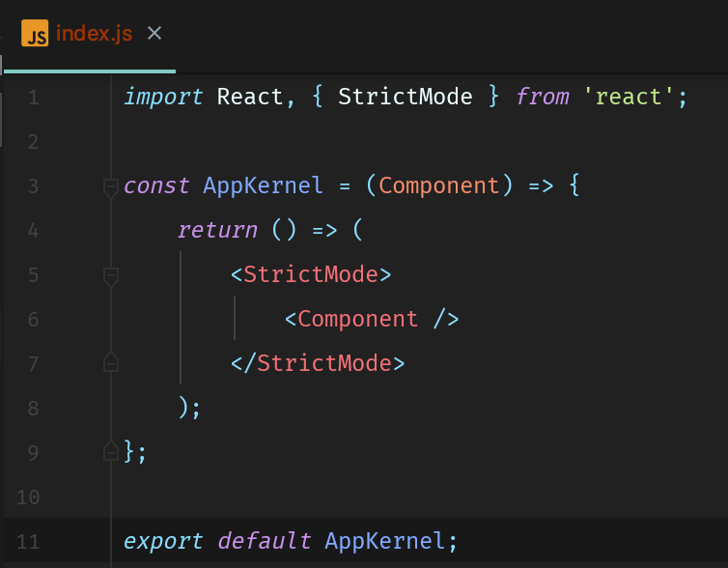Click the closing '};' on line 9
The width and height of the screenshot is (728, 568).
[135, 451]
